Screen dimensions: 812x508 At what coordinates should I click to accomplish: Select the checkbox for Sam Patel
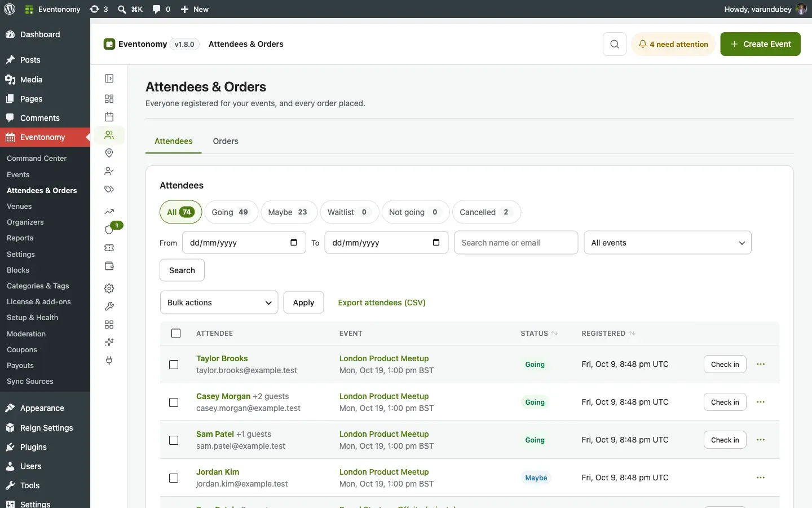(174, 440)
